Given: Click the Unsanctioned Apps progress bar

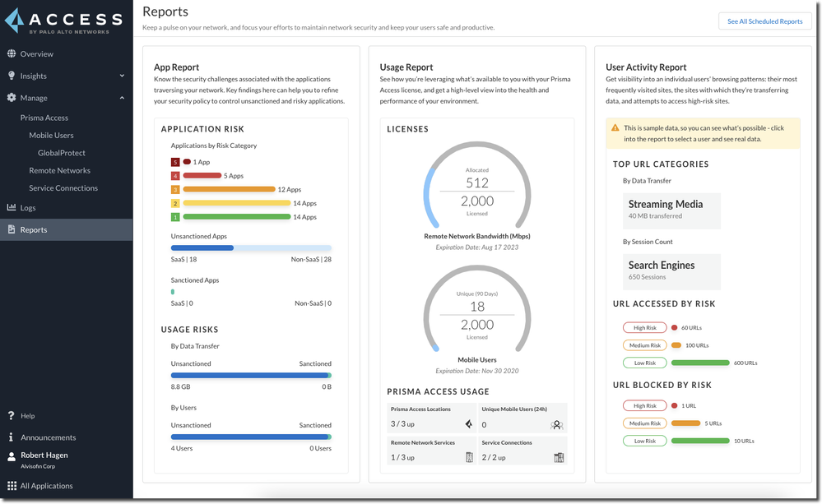Looking at the screenshot, I should (250, 247).
